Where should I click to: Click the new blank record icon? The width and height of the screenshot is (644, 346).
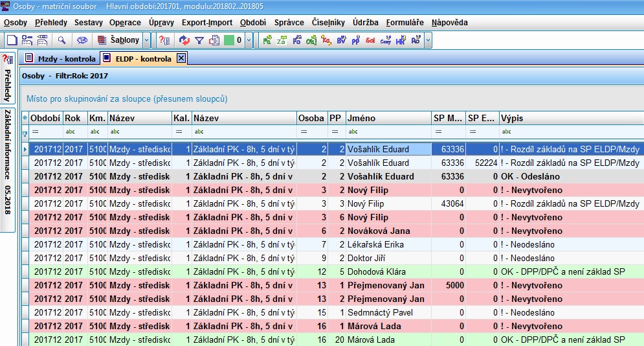pos(12,40)
